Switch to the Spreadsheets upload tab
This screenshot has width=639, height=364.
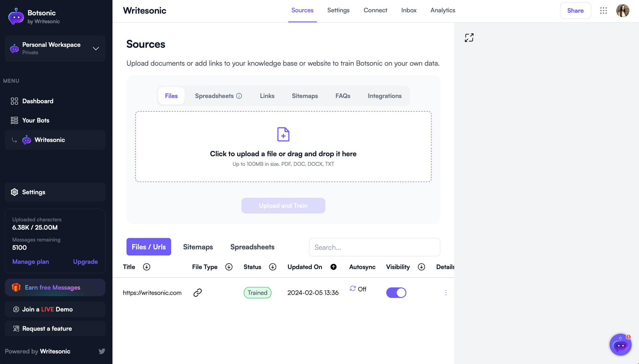(214, 96)
